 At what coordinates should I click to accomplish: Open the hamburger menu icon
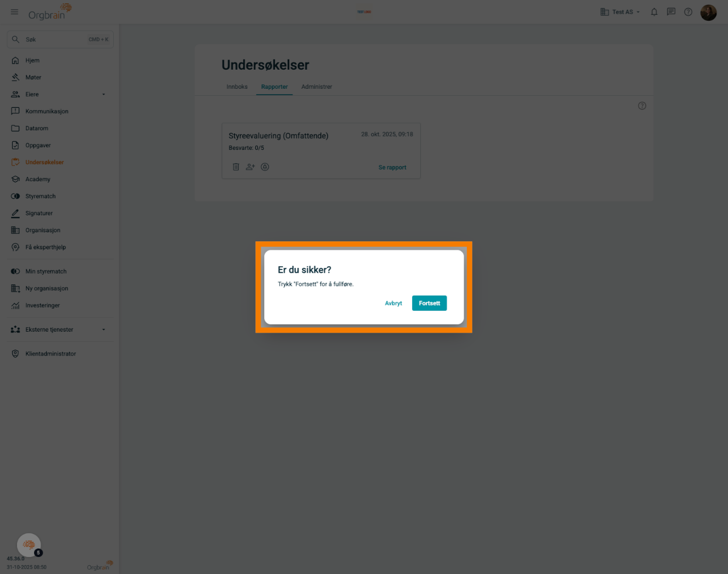[x=14, y=12]
